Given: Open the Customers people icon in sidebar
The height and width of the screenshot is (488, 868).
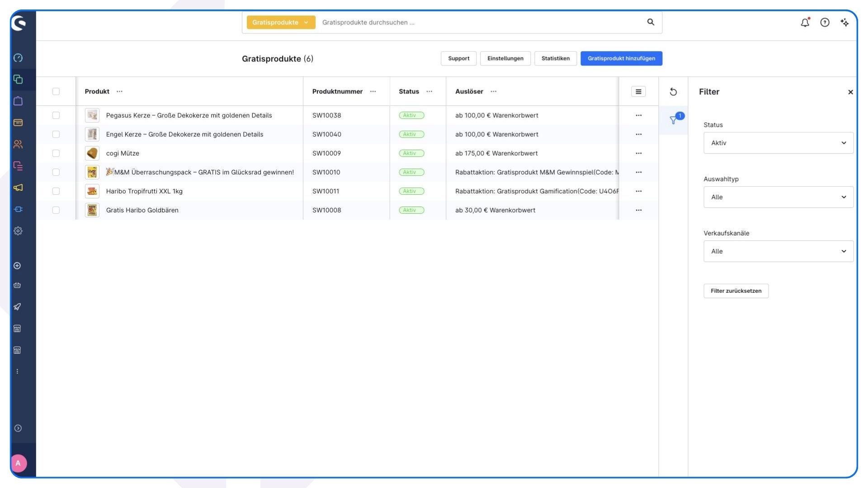Looking at the screenshot, I should [18, 144].
